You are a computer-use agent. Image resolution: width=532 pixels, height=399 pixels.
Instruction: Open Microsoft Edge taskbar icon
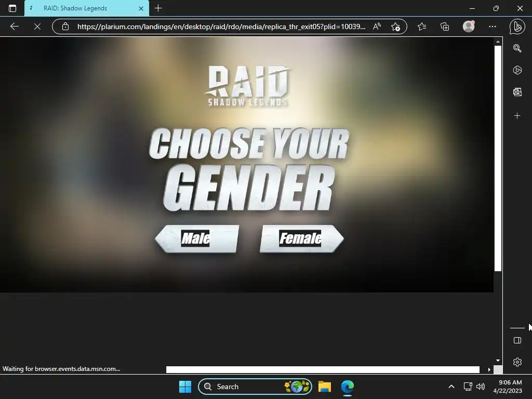pyautogui.click(x=348, y=387)
